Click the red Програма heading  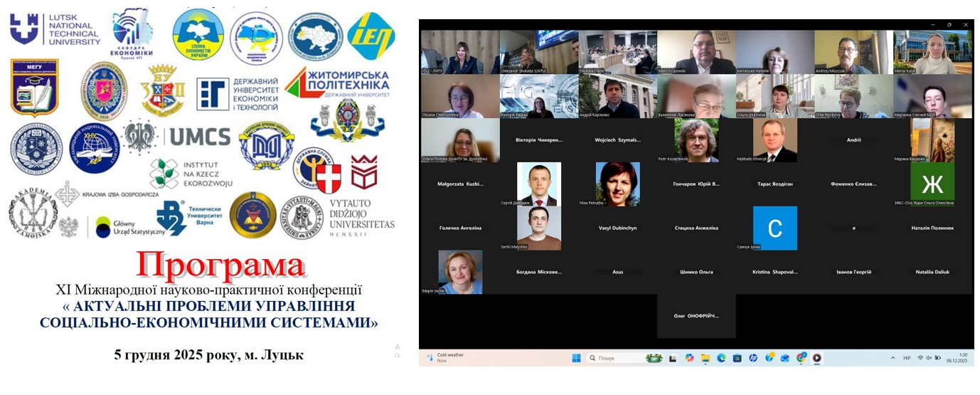pos(221,265)
